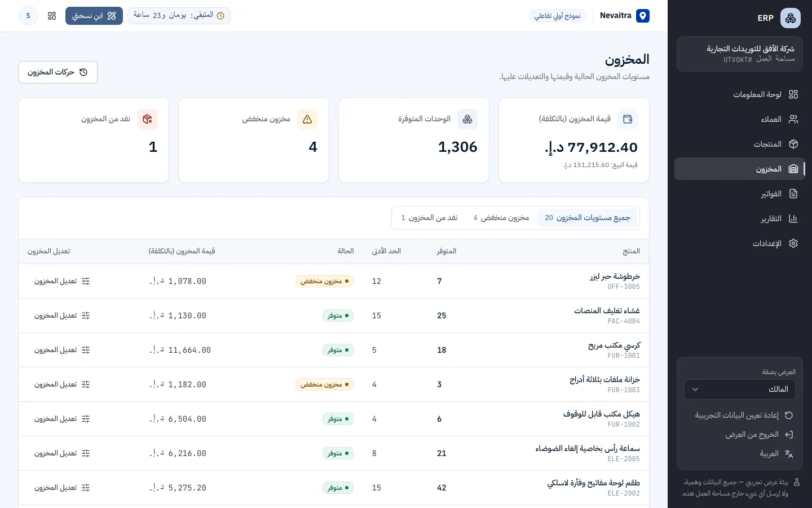Click the 'نموذج أولي تفاعلي' prototype badge
Screen dimensions: 812x508
point(558,16)
